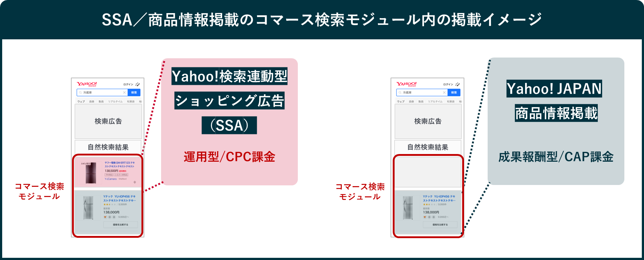This screenshot has width=644, height=260.
Task: Click the magnifier icon in left search box
Action: 80,92
